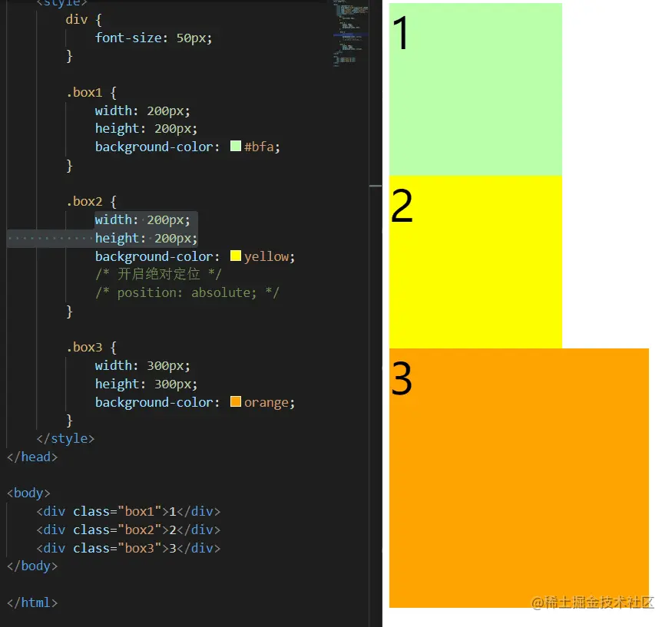Click 'background-color' property in .box2 rule
This screenshot has height=627, width=672.
[154, 256]
